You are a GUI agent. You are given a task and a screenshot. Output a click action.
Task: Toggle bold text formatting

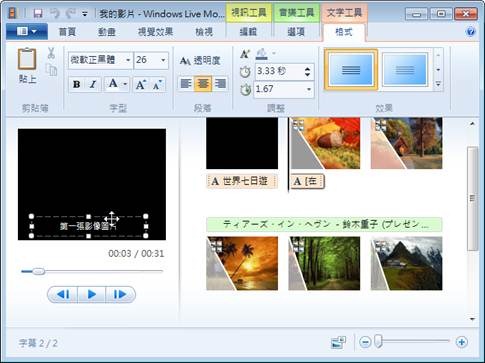[76, 84]
